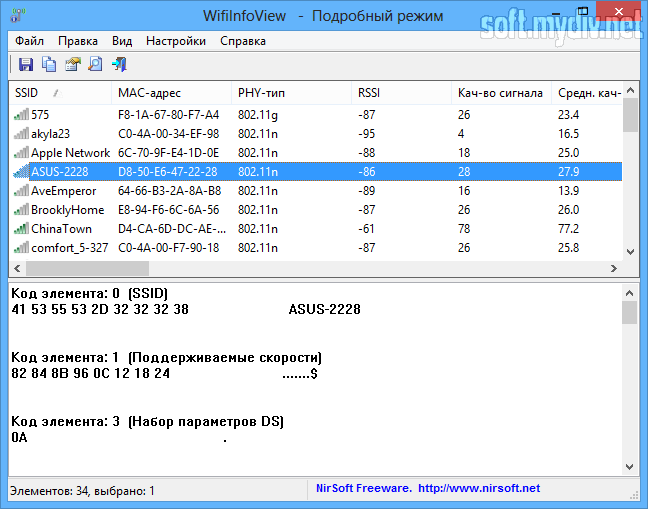The width and height of the screenshot is (648, 509).
Task: Click signal icon beside ASUS-2228
Action: (21, 171)
